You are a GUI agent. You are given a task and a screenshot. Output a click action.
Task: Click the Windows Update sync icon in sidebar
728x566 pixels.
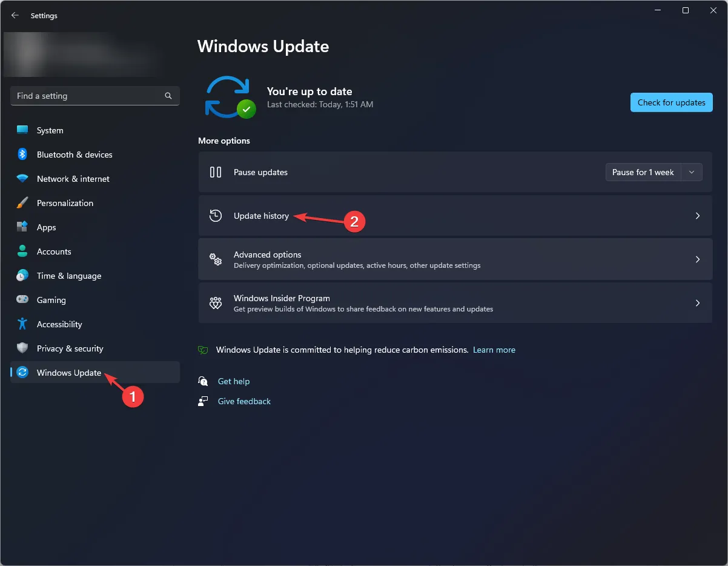pos(22,373)
